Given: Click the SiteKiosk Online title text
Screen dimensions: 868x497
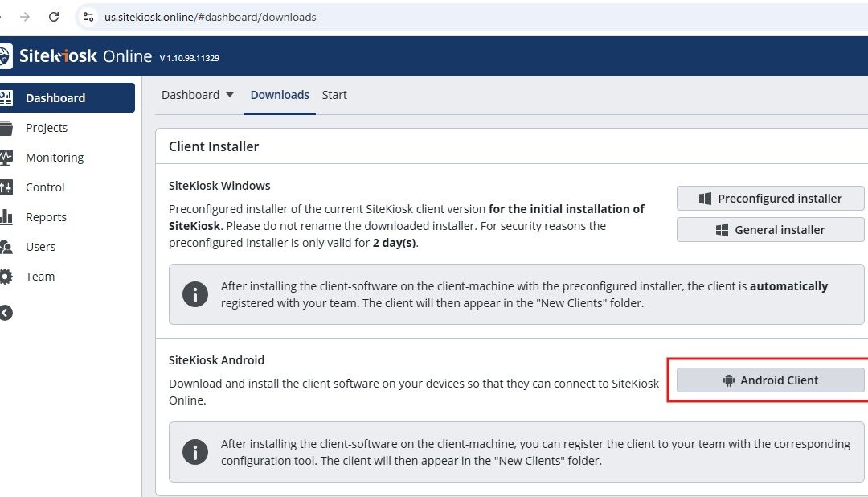Looking at the screenshot, I should [x=85, y=56].
